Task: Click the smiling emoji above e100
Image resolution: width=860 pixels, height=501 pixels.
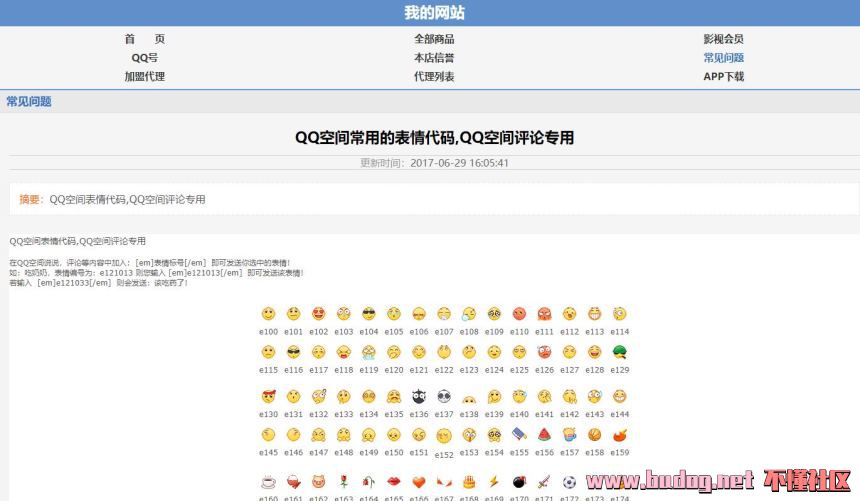Action: point(268,314)
